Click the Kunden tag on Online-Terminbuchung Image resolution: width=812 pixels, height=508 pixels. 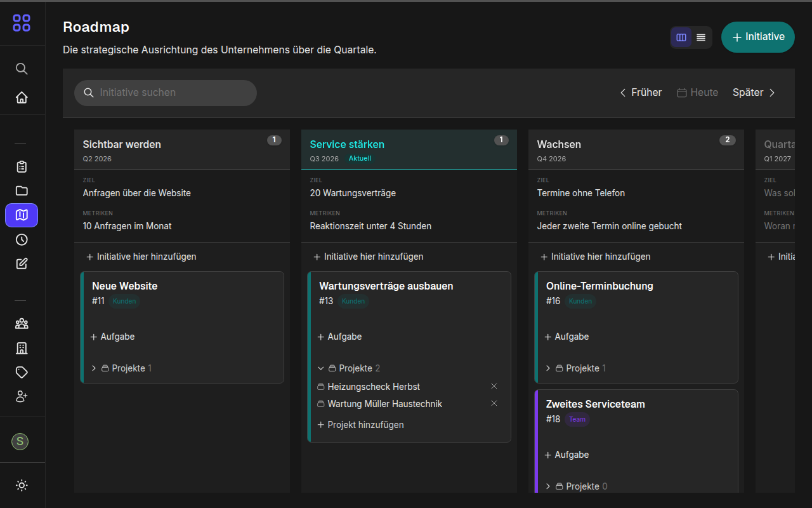[580, 301]
